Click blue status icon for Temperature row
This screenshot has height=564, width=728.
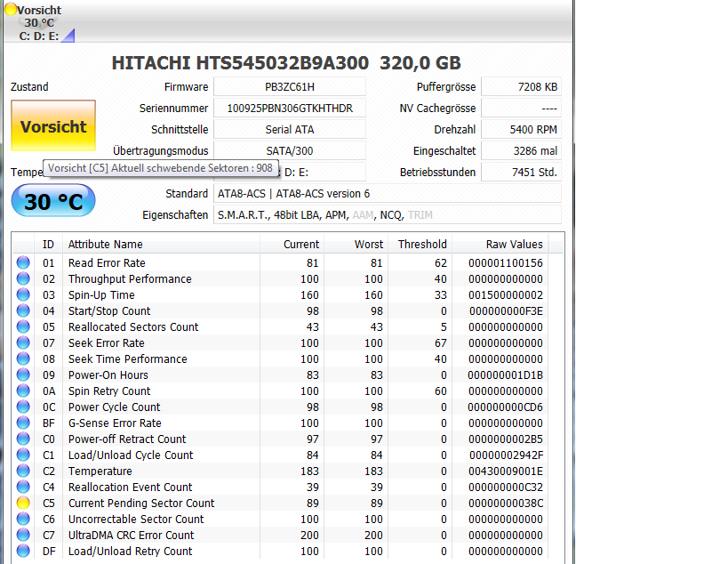23,471
